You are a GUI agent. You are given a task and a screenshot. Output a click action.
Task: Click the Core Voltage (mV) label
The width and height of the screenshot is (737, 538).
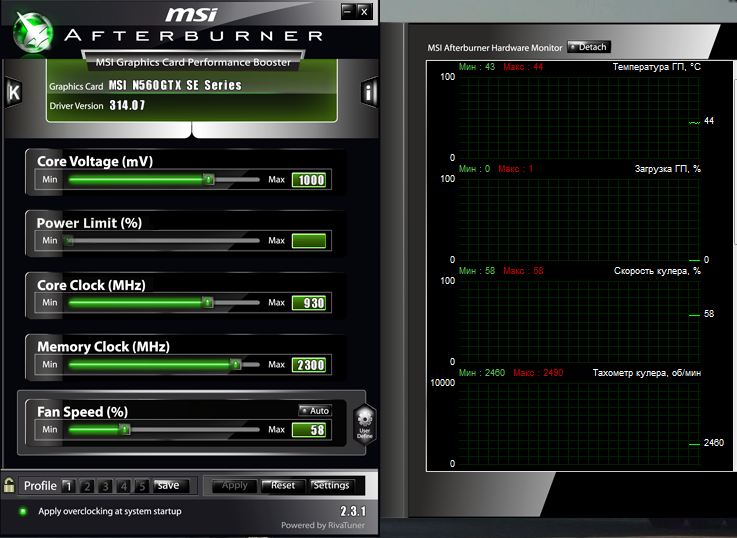coord(95,162)
